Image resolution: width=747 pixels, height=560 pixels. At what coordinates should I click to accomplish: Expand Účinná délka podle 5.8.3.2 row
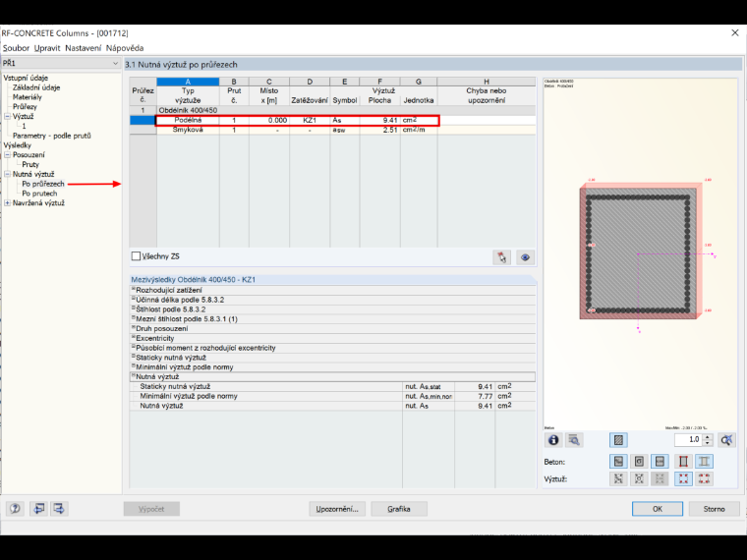click(134, 299)
